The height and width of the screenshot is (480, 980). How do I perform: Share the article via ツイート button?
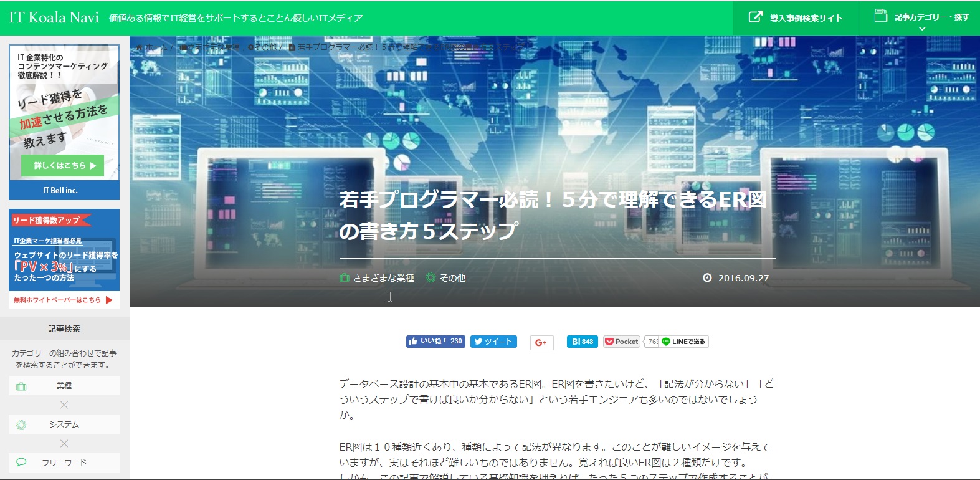tap(493, 342)
